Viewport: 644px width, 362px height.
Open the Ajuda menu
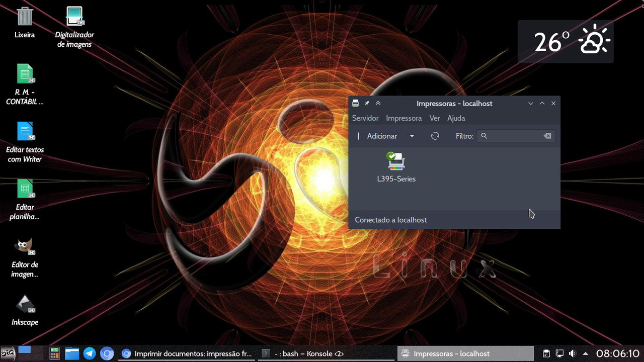tap(456, 118)
